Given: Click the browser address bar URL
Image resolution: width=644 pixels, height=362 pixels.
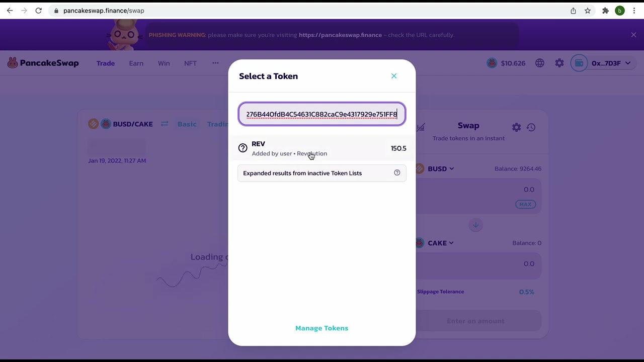Looking at the screenshot, I should (104, 11).
